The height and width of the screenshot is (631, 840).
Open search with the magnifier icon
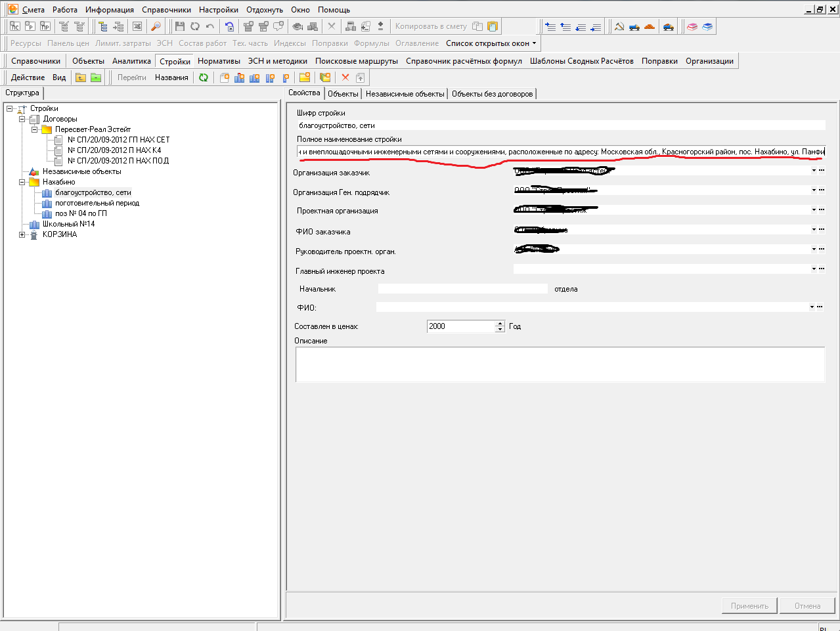click(156, 26)
